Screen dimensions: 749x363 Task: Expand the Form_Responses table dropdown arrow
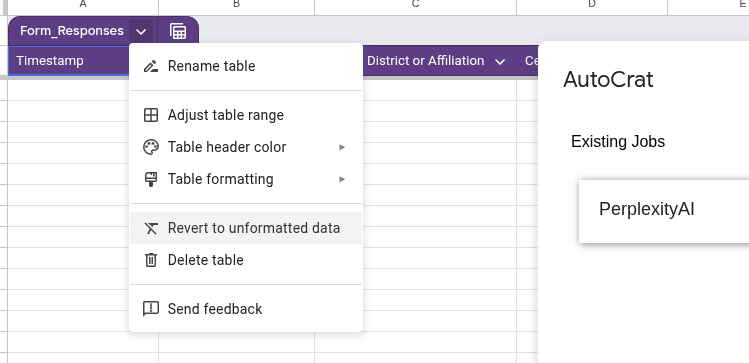pyautogui.click(x=141, y=32)
